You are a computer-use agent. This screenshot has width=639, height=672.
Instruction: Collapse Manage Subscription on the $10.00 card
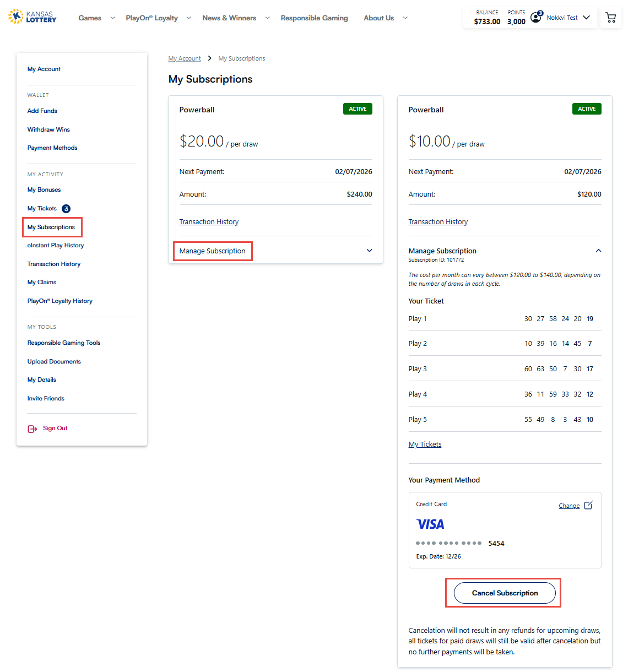point(599,251)
